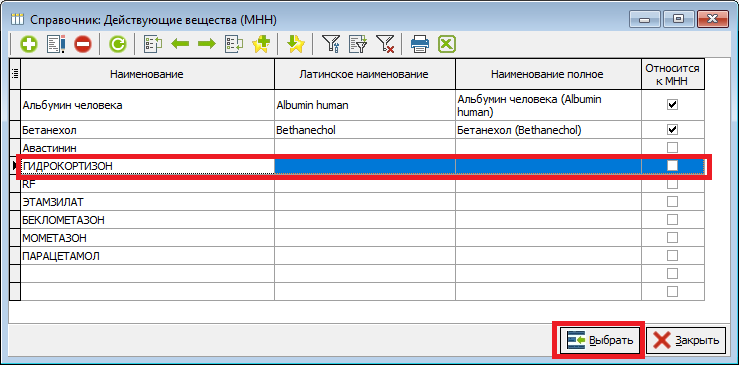Sort by 'Наименование полное' column header
739x365 pixels.
pyautogui.click(x=548, y=74)
